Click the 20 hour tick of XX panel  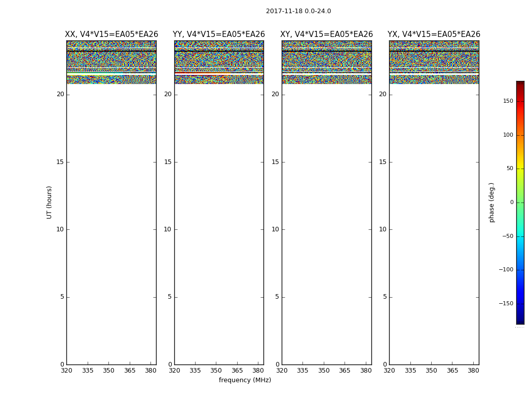tap(60, 94)
